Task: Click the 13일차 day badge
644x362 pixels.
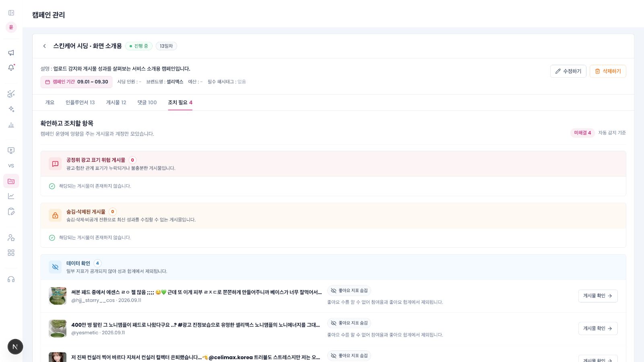Action: coord(166,46)
